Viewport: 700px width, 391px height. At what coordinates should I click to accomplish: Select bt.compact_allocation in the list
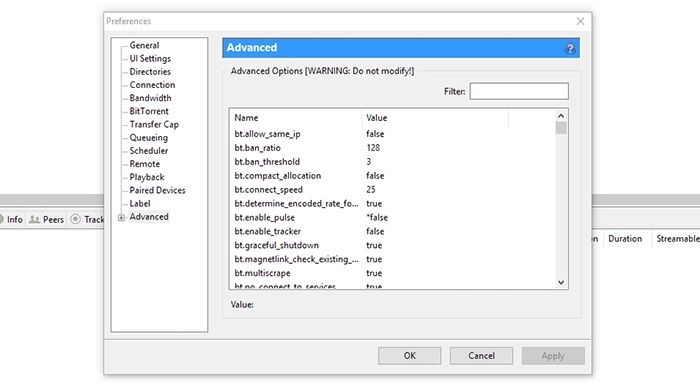[278, 176]
